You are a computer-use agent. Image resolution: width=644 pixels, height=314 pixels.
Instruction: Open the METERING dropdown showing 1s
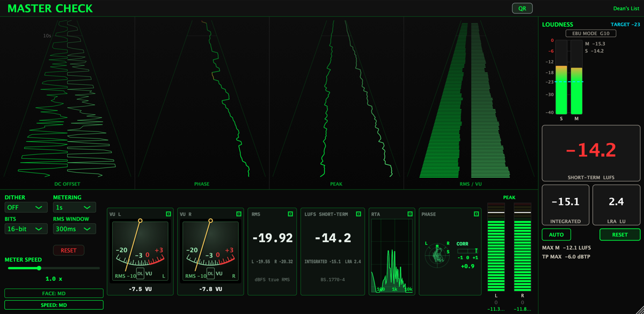74,207
